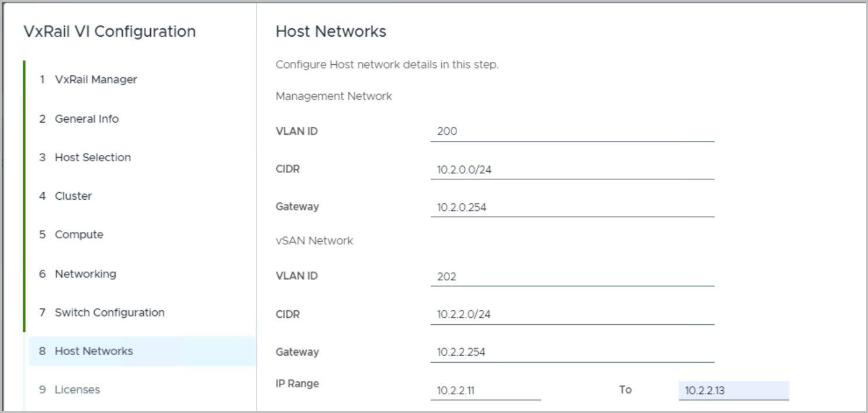Select the Cluster wizard step
The height and width of the screenshot is (413, 868).
73,196
